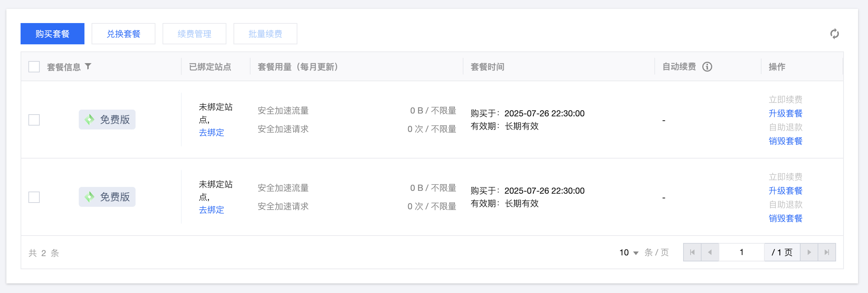Click the 套餐信息 column header
This screenshot has height=293, width=868.
(x=64, y=67)
